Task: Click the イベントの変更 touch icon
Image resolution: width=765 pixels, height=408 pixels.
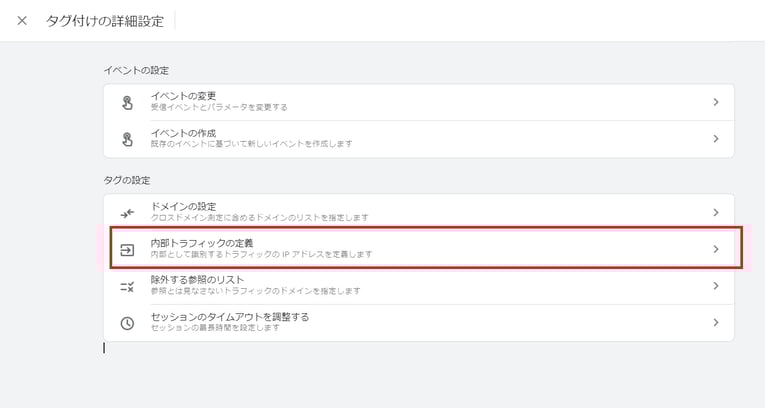Action: (127, 102)
